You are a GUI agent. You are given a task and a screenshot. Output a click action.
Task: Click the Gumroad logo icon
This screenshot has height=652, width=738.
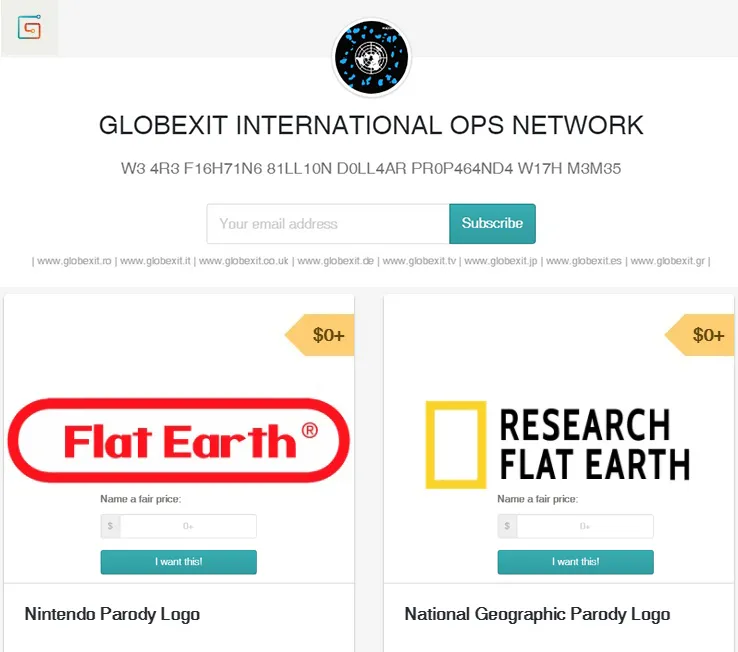[x=29, y=27]
